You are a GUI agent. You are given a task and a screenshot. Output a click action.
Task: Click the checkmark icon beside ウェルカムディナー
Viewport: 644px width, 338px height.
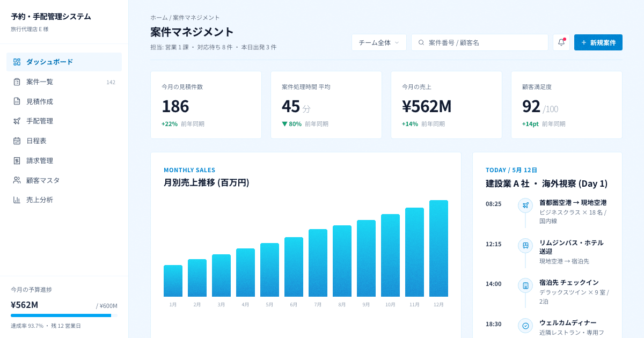[x=525, y=326]
